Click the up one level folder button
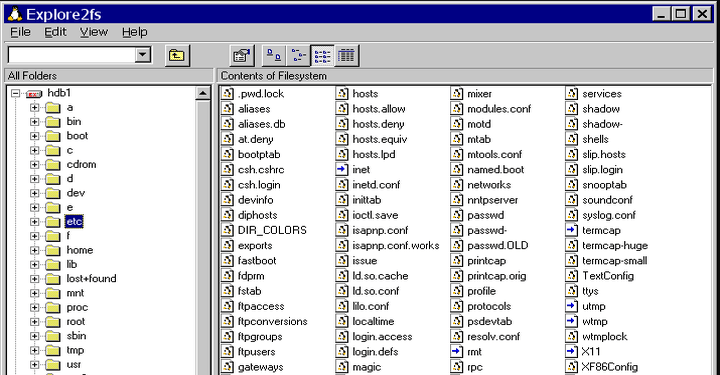720x375 pixels. [x=177, y=56]
